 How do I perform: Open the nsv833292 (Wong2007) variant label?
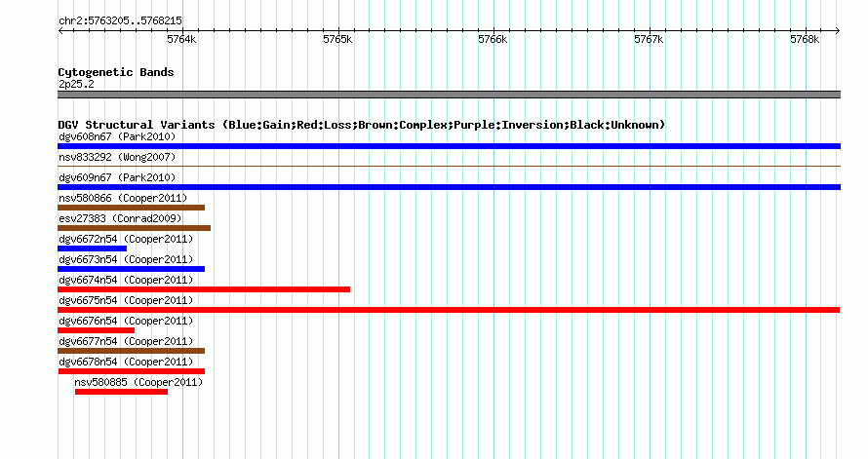[x=117, y=157]
